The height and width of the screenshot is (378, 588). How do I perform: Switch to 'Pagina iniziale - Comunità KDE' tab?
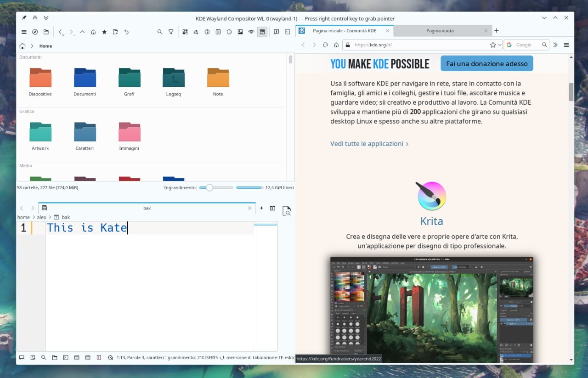345,31
